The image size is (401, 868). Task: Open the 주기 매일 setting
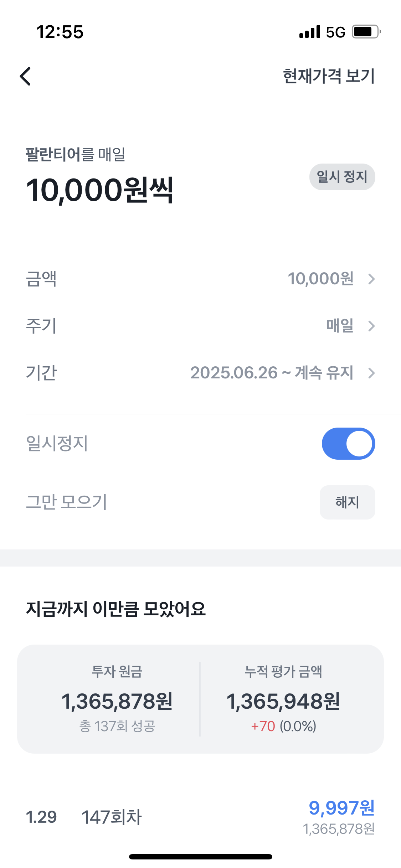[340, 326]
